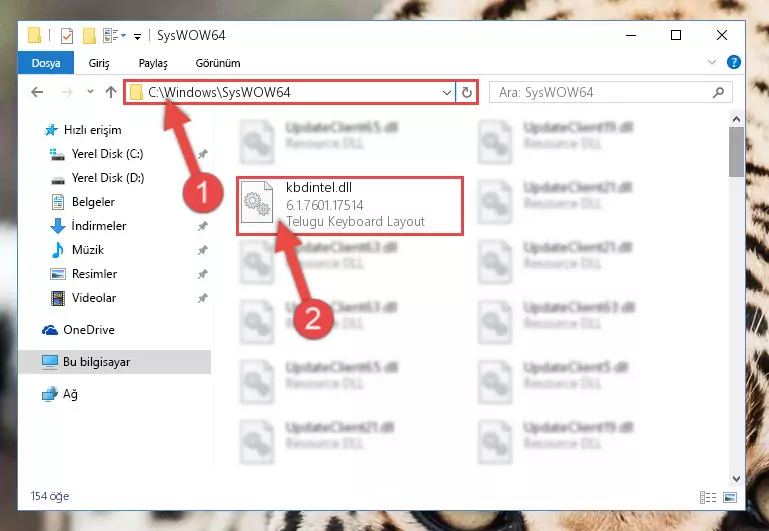Click the folder icon in the address bar
This screenshot has width=769, height=531.
136,92
